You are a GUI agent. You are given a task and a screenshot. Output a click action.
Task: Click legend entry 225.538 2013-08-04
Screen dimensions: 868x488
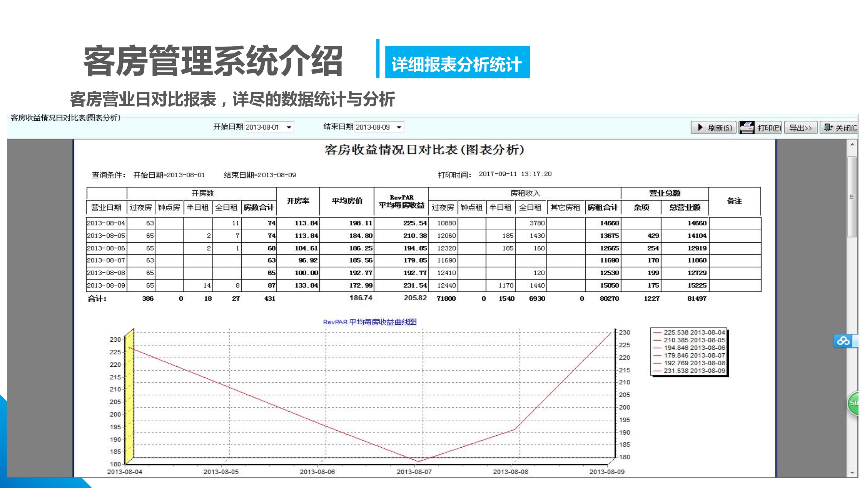pos(694,332)
